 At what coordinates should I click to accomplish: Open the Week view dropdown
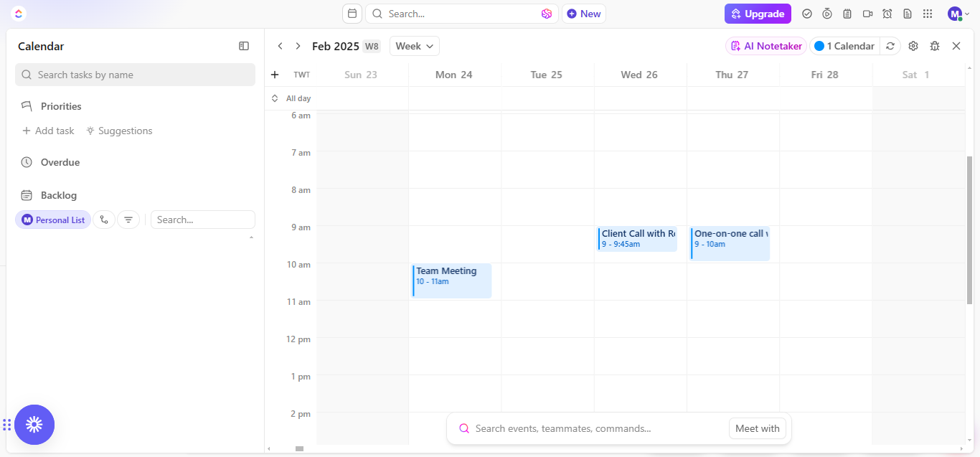point(415,46)
